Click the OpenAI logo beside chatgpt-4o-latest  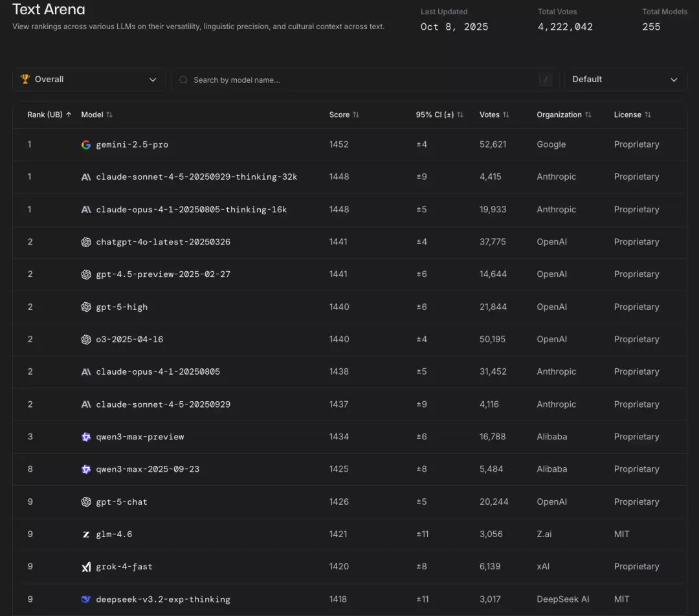point(86,241)
